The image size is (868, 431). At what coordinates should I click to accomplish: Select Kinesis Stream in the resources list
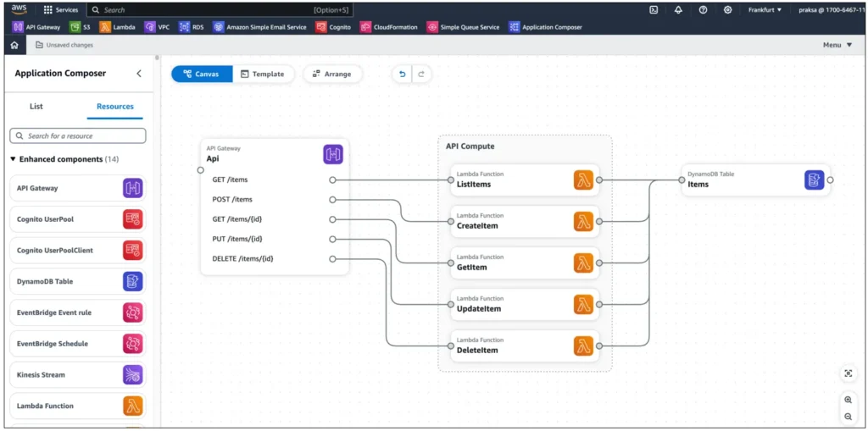(x=77, y=374)
